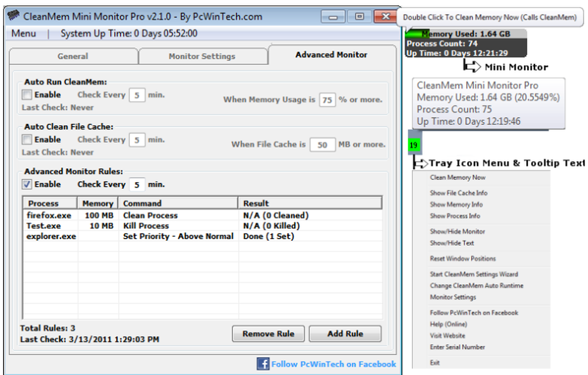Choose Show Process Info menu entry
The height and width of the screenshot is (375, 588).
[x=455, y=216]
